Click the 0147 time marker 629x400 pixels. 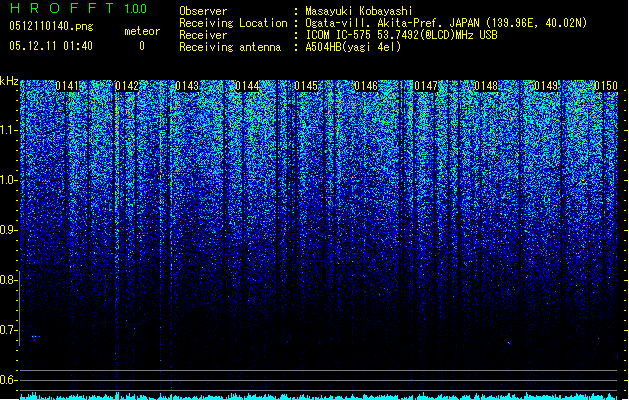click(x=426, y=86)
